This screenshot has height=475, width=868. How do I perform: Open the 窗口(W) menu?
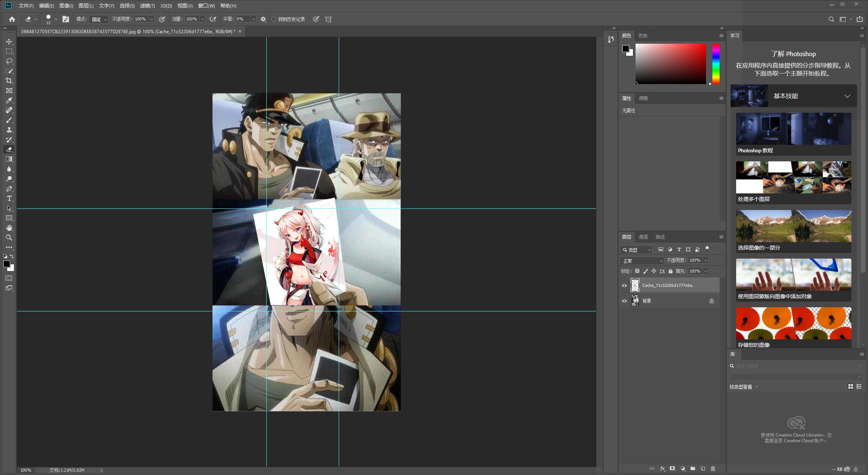(x=206, y=6)
